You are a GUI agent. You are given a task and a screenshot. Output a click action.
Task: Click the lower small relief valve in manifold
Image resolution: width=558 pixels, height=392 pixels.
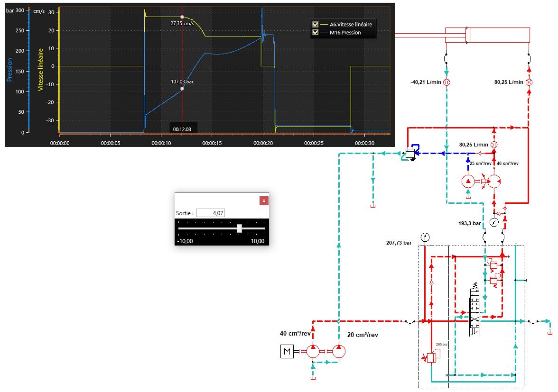(493, 281)
